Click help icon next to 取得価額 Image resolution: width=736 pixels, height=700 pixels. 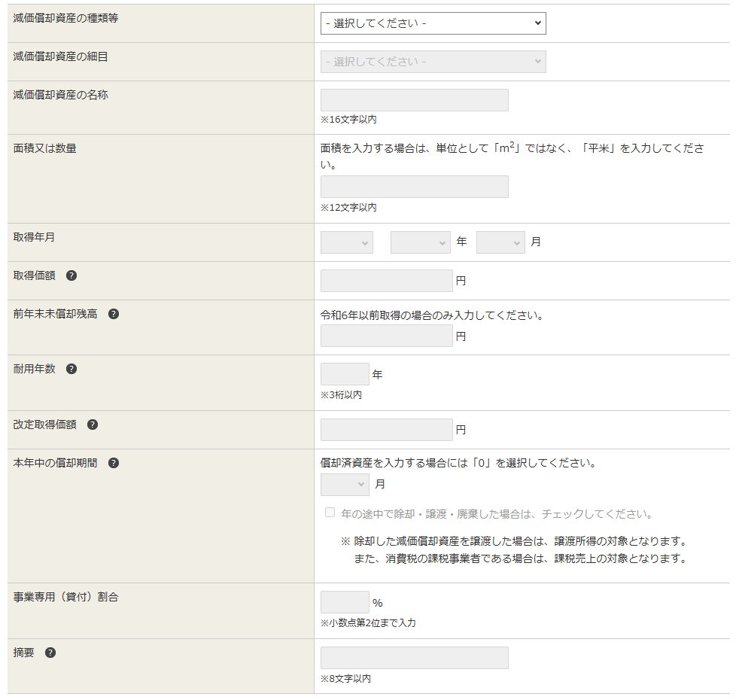pos(71,275)
